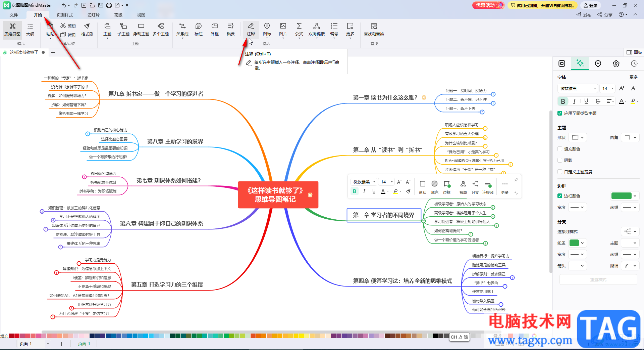Toggle Strikethrough in the side panel
This screenshot has height=350, width=644.
point(598,101)
